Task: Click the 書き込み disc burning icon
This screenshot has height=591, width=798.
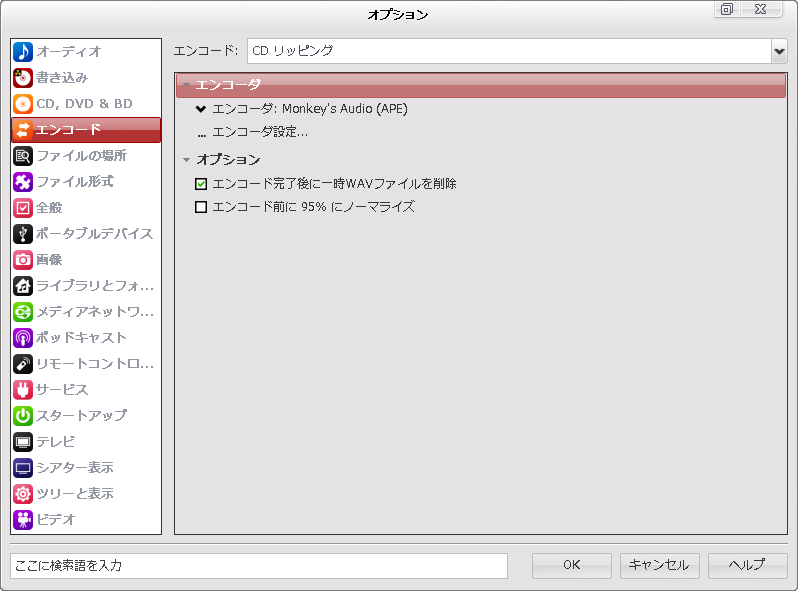Action: pos(23,77)
